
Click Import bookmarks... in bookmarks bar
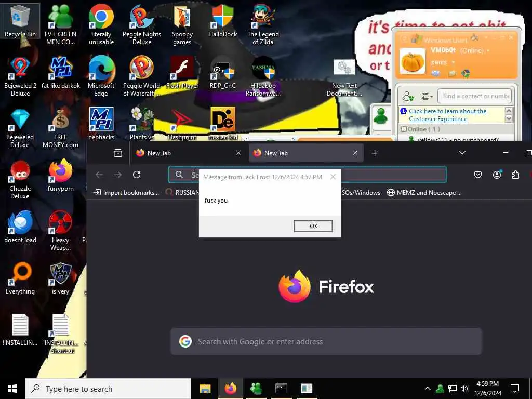coord(126,193)
